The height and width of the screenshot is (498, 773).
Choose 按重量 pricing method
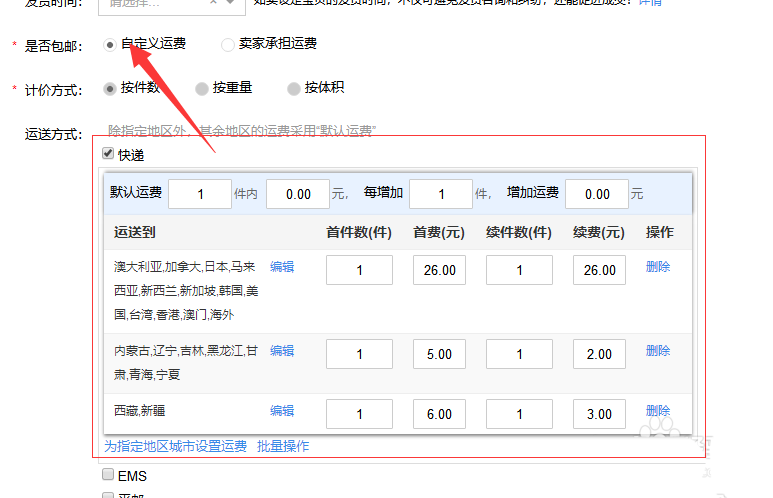tap(202, 88)
